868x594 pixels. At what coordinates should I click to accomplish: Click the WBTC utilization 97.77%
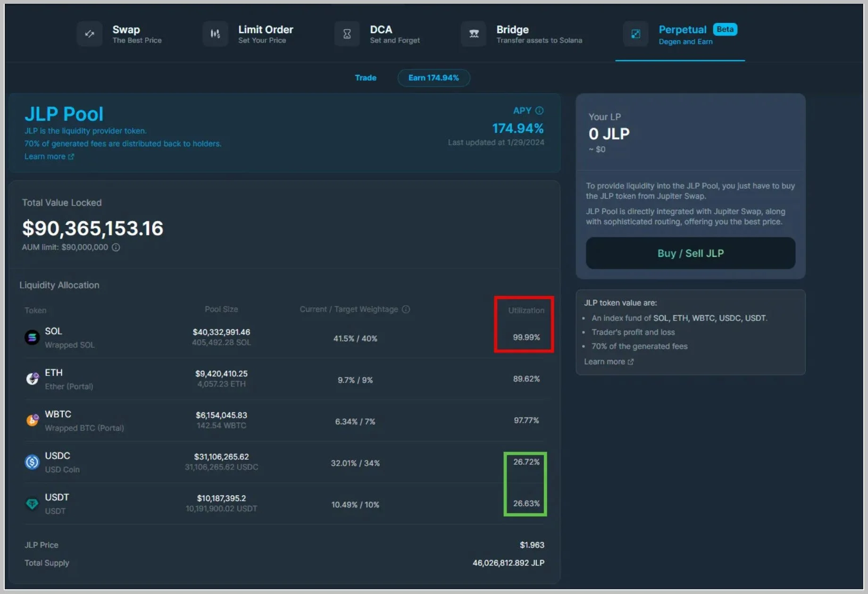526,420
